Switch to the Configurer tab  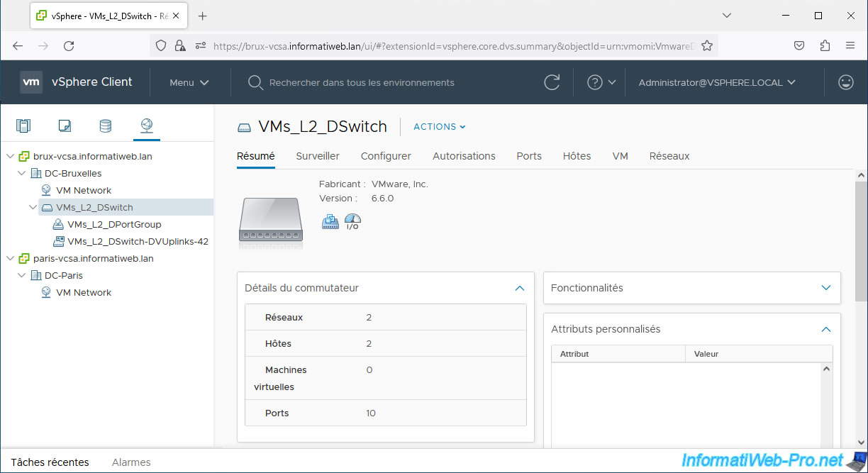tap(386, 156)
